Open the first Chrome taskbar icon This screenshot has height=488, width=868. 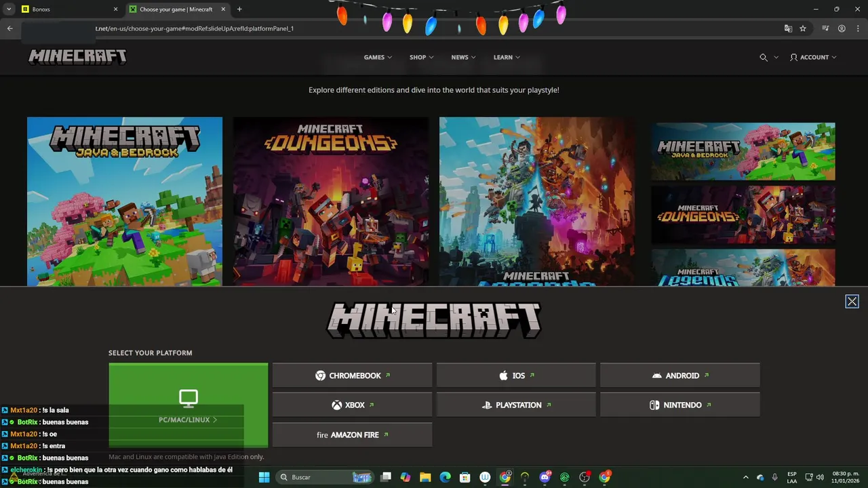[505, 477]
